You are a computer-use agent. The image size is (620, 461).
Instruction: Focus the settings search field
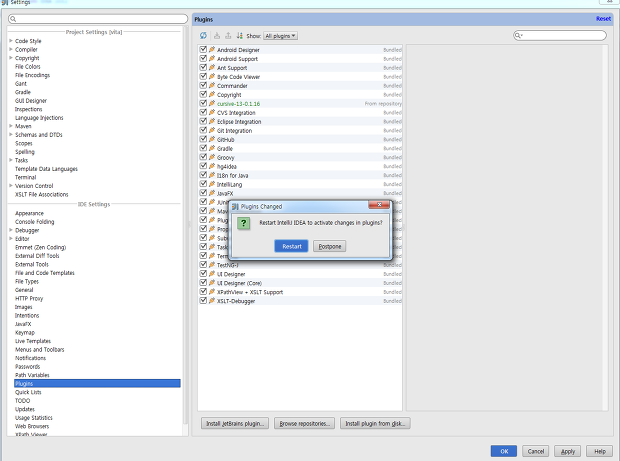coord(98,19)
